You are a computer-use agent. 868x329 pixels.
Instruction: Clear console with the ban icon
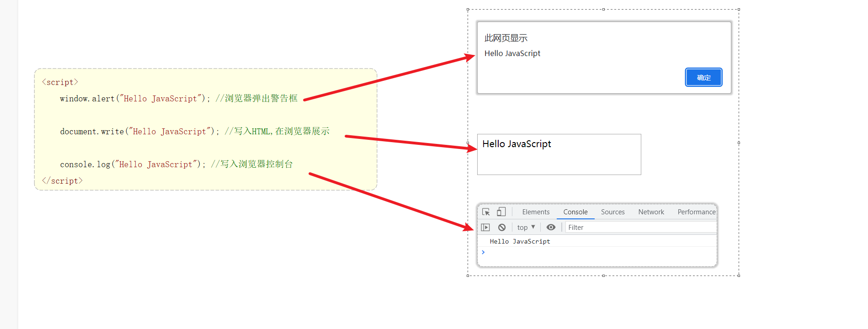point(502,227)
